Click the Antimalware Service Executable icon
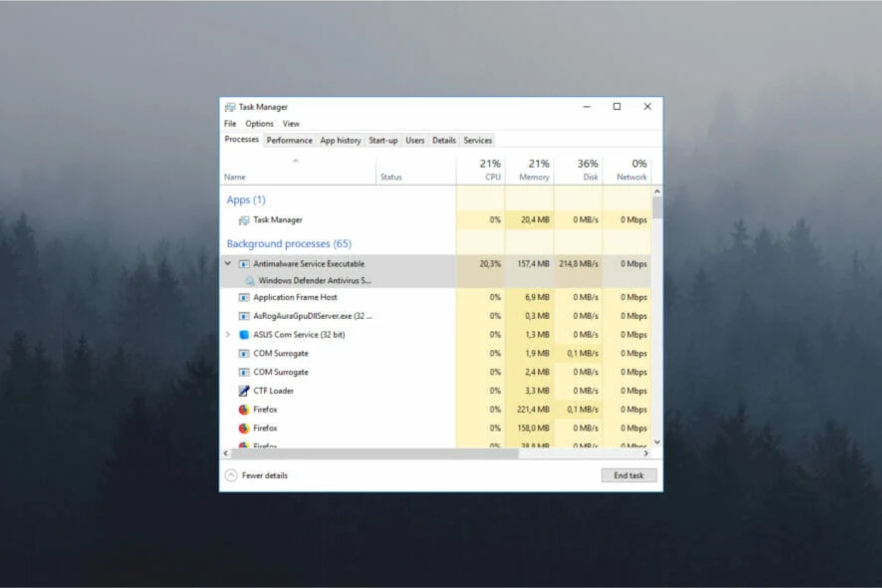The image size is (882, 588). (244, 264)
